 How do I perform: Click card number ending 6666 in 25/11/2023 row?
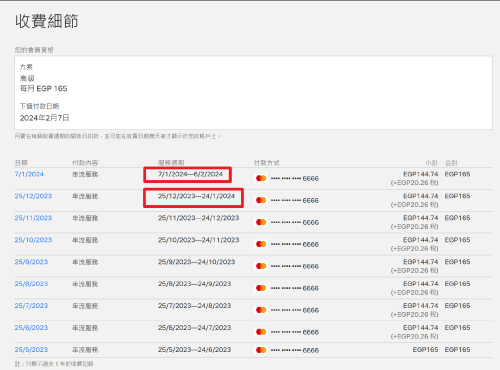295,222
